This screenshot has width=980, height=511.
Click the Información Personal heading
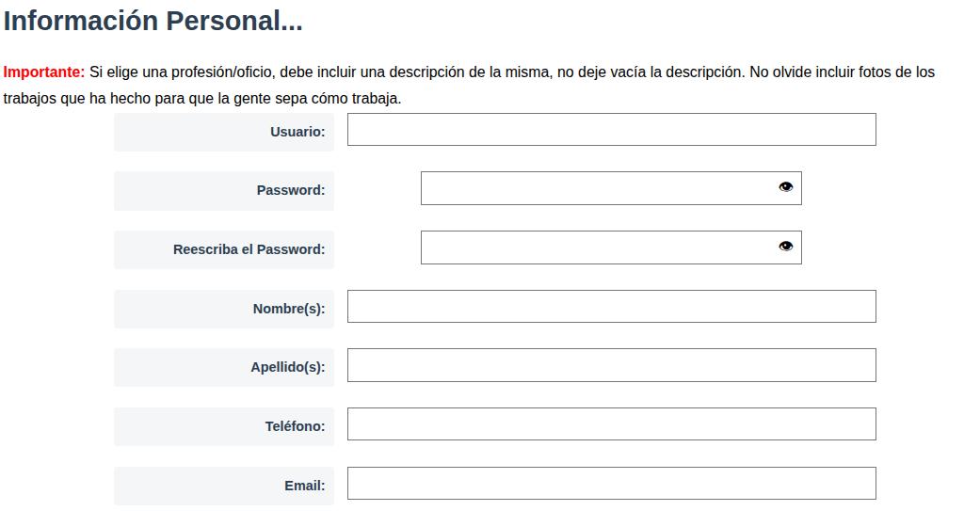point(153,21)
